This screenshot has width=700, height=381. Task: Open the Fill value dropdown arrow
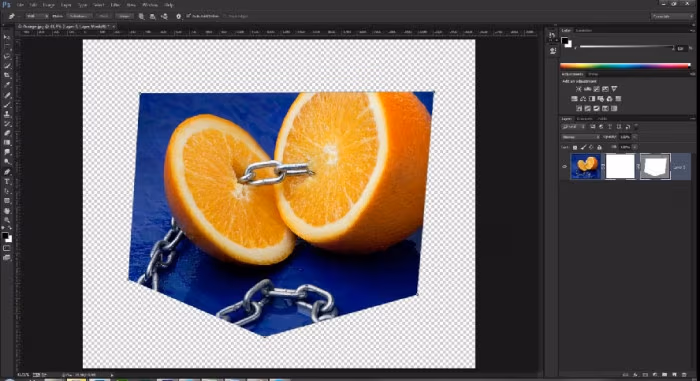pyautogui.click(x=635, y=147)
